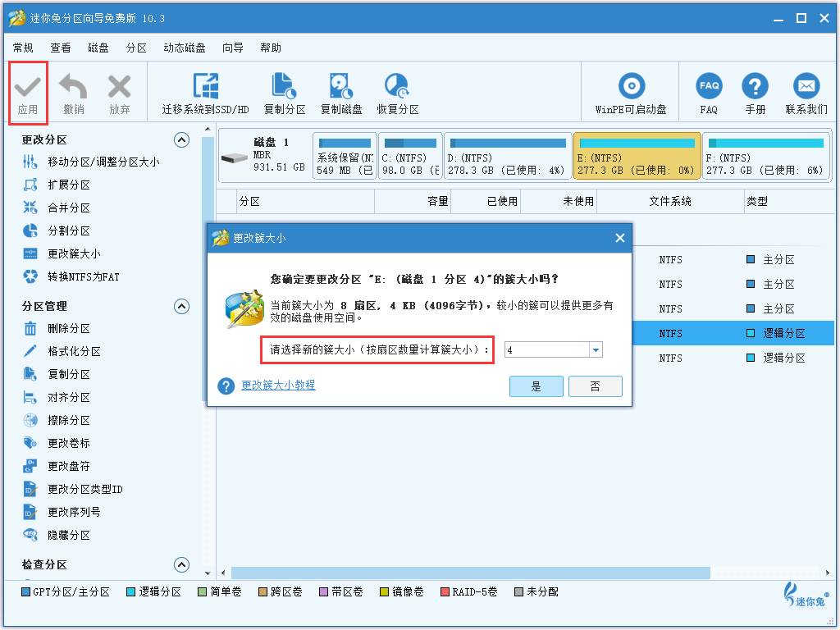Cancel with the 否 button
The image size is (840, 630).
596,386
